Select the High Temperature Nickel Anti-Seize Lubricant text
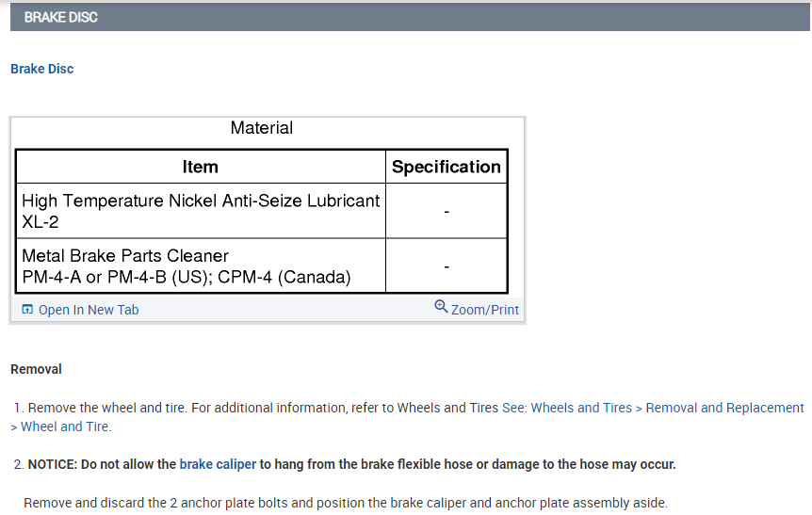Screen dimensions: 812x515 (x=201, y=201)
